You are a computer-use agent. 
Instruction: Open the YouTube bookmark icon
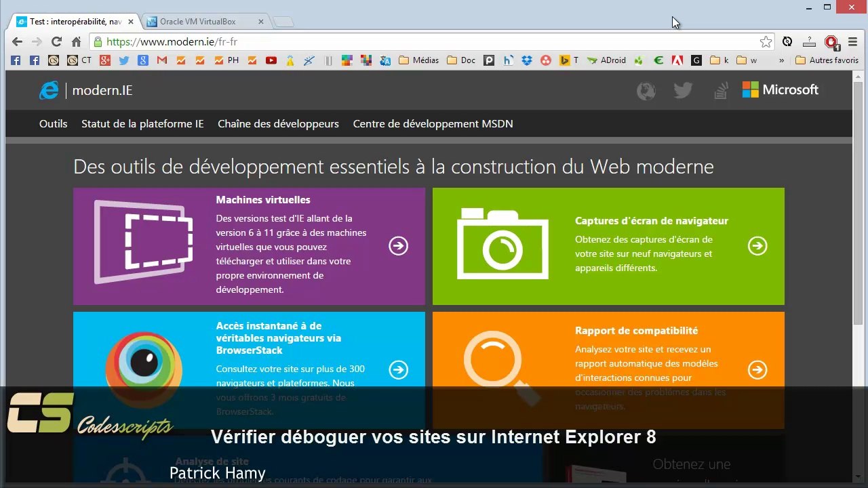point(271,60)
